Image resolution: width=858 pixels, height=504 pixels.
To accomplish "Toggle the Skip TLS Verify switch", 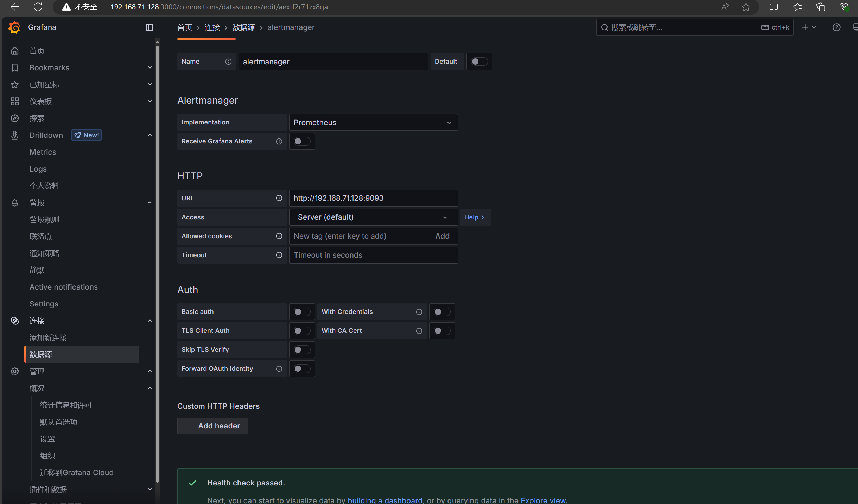I will [302, 350].
